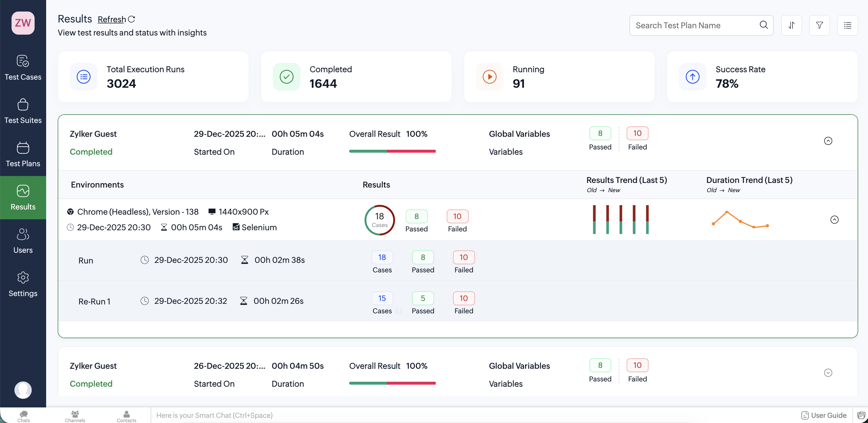Open the Contacts tab at bottom
The width and height of the screenshot is (868, 423).
click(x=126, y=416)
